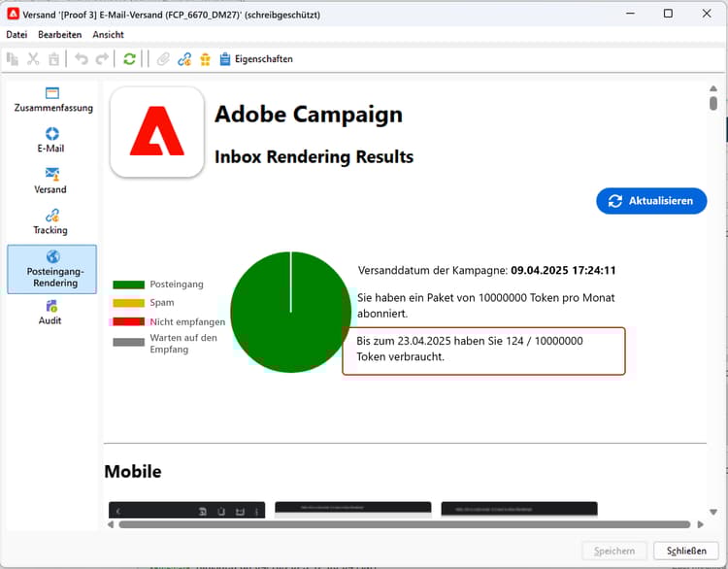The width and height of the screenshot is (728, 569).
Task: Click the red Nicht empfangen swatch
Action: coord(128,321)
